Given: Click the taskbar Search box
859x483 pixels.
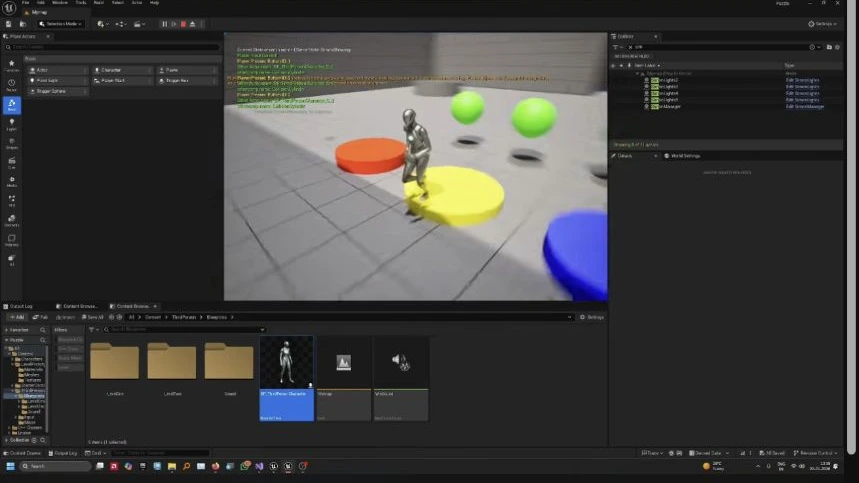Looking at the screenshot, I should pos(55,466).
